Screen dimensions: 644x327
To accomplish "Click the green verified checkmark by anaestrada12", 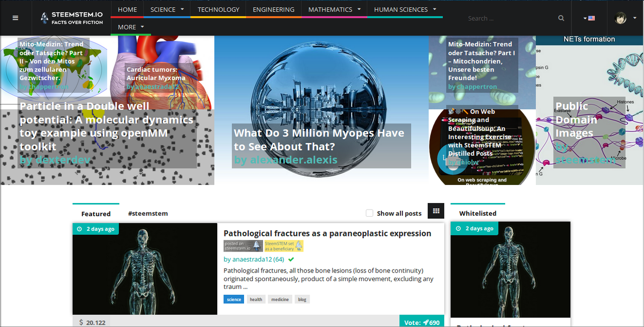I will (x=291, y=259).
